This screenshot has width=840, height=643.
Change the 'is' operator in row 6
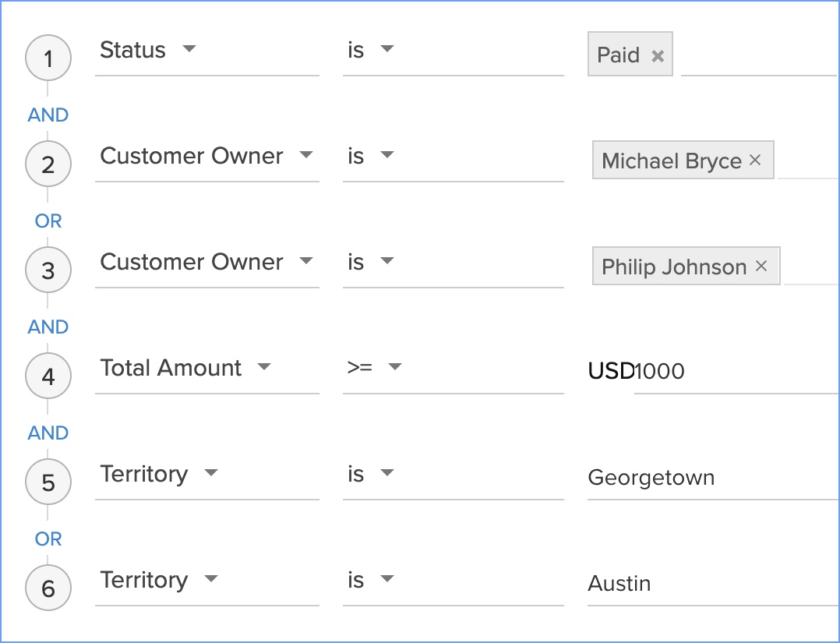tap(387, 579)
